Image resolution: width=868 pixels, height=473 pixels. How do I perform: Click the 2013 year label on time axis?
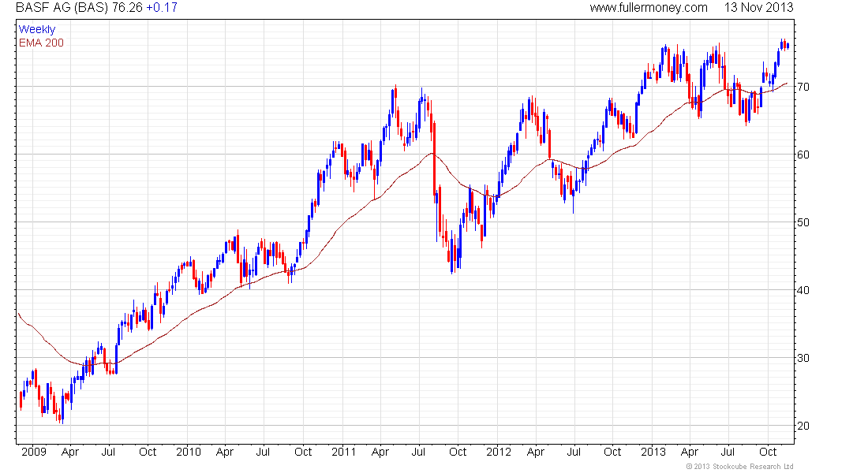click(x=653, y=452)
